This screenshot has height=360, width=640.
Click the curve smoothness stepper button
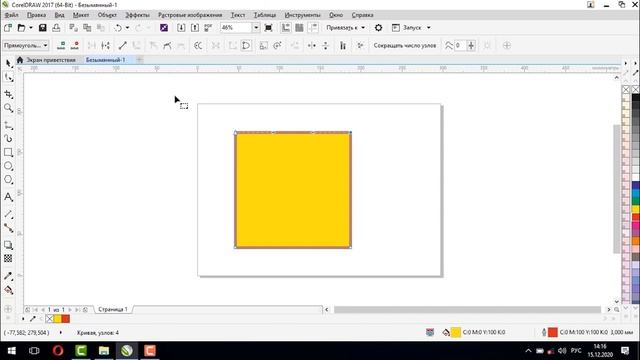coord(471,46)
